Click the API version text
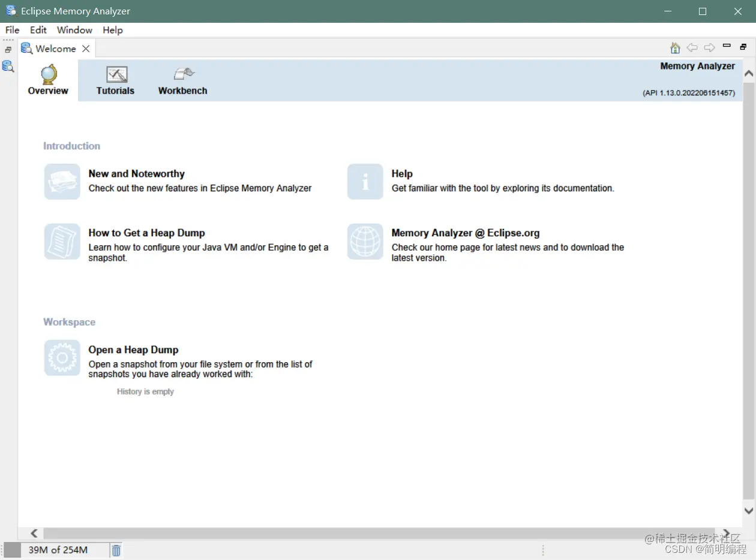Image resolution: width=756 pixels, height=560 pixels. 689,93
